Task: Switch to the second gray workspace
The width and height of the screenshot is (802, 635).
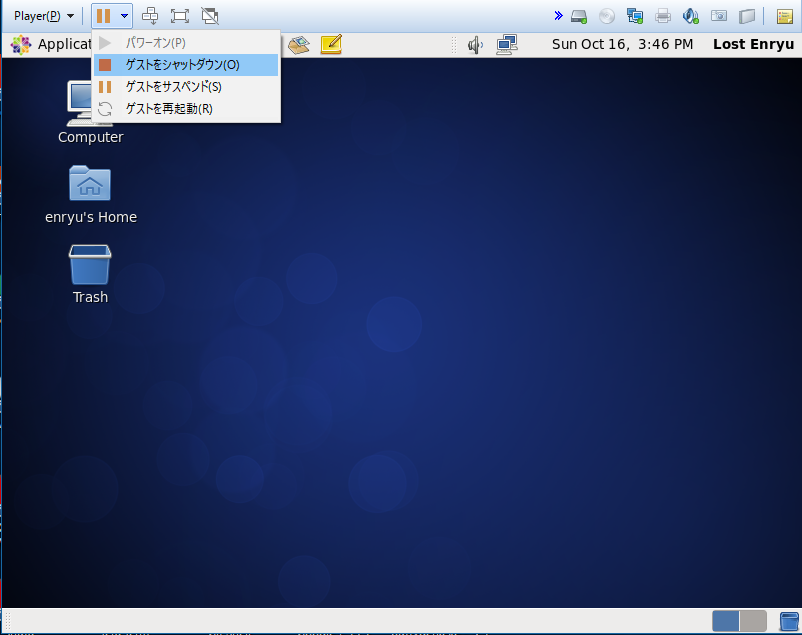Action: 753,621
